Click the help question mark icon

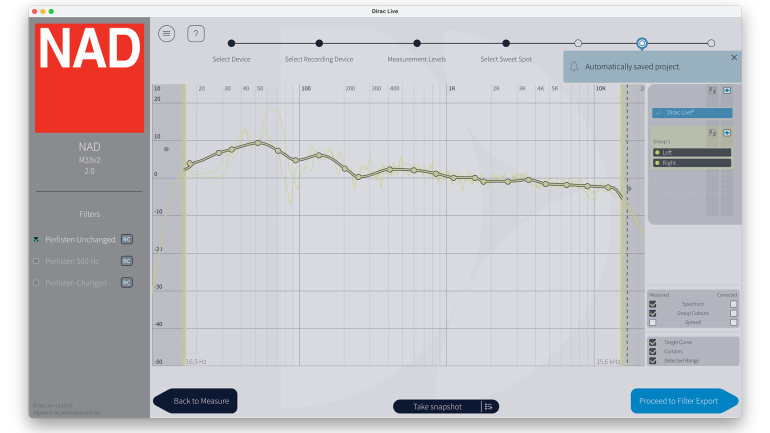pyautogui.click(x=196, y=33)
